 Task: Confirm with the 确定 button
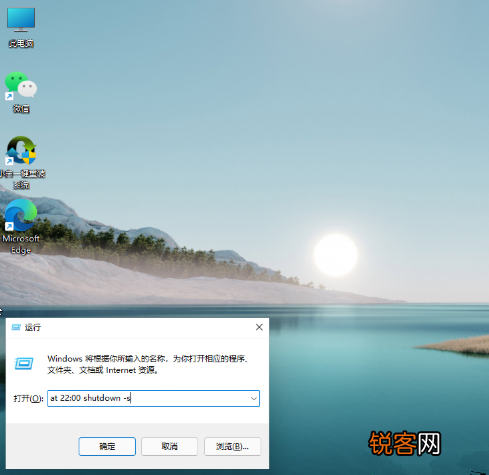pos(107,446)
